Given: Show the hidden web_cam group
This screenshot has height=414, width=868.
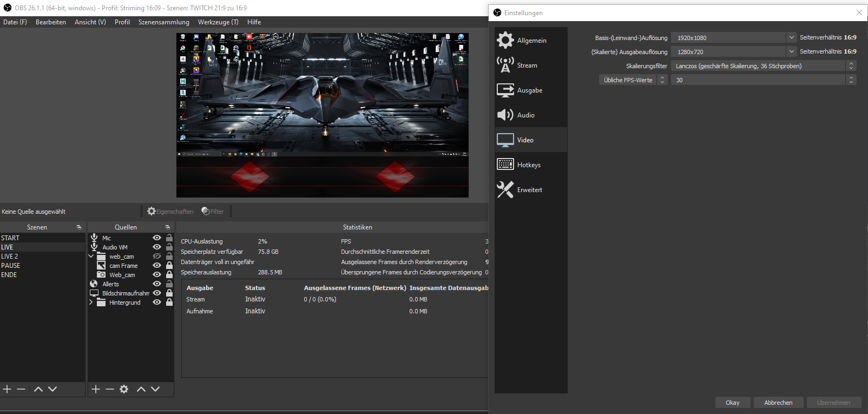Looking at the screenshot, I should tap(157, 257).
